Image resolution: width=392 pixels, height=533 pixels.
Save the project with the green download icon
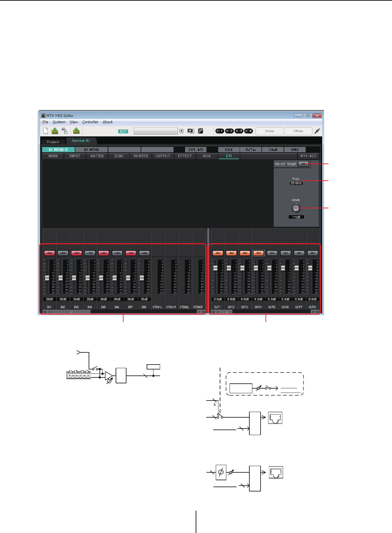[x=76, y=131]
